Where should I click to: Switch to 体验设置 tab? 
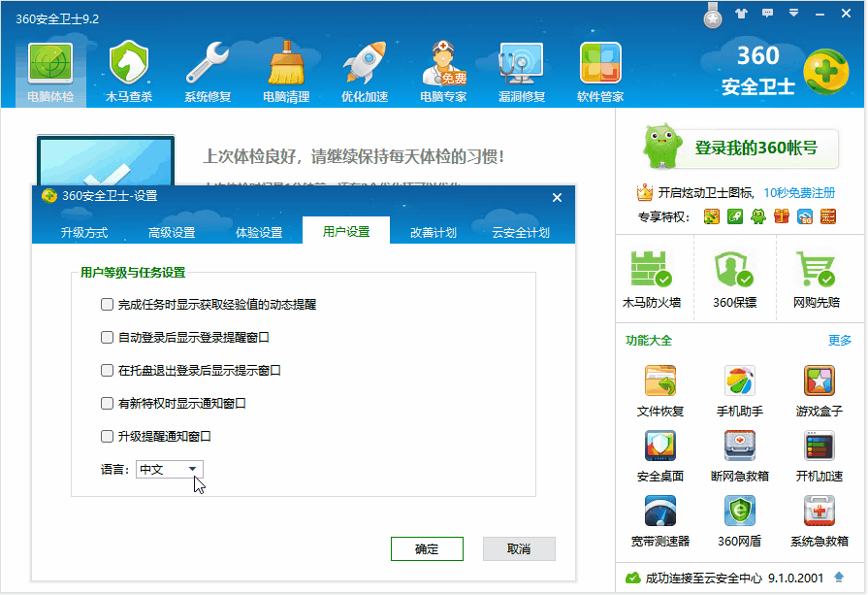coord(259,232)
